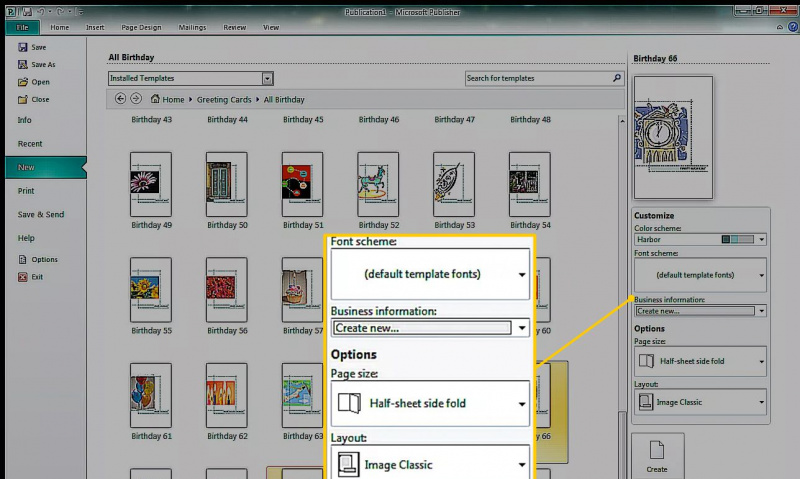Select the Birthday 53 template thumbnail
Screen dimensions: 800x479
(x=454, y=184)
